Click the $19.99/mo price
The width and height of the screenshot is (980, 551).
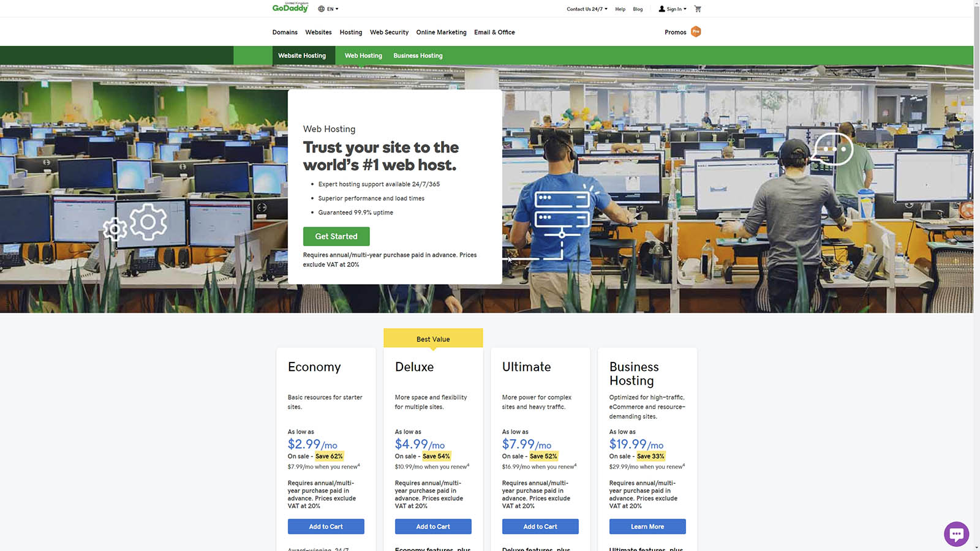tap(636, 444)
